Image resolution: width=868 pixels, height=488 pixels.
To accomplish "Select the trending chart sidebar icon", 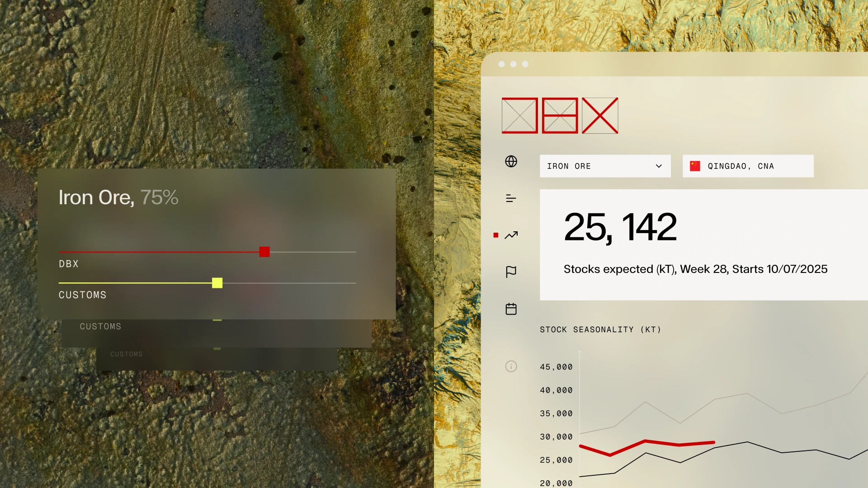I will pos(511,235).
